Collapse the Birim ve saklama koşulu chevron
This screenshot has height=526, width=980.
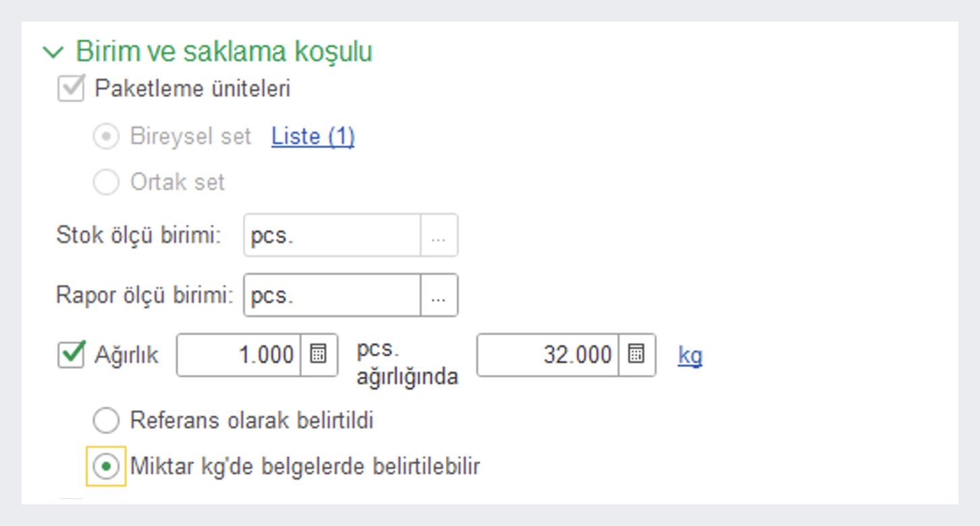point(53,53)
